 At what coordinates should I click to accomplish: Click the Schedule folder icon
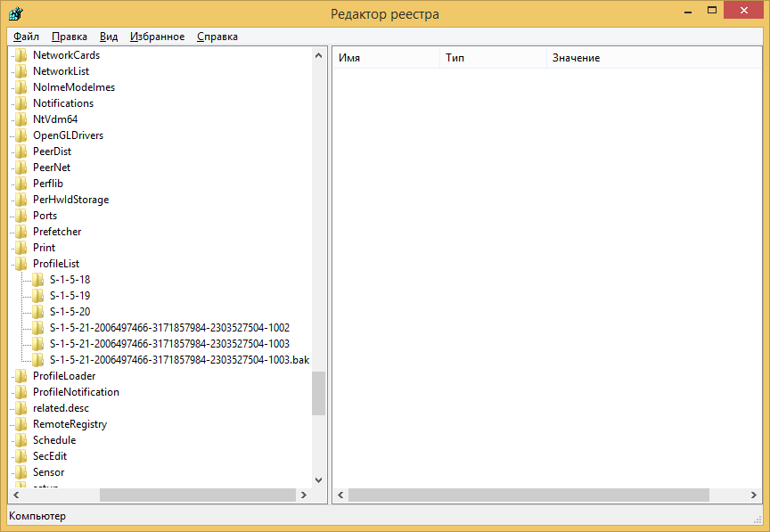tap(21, 440)
